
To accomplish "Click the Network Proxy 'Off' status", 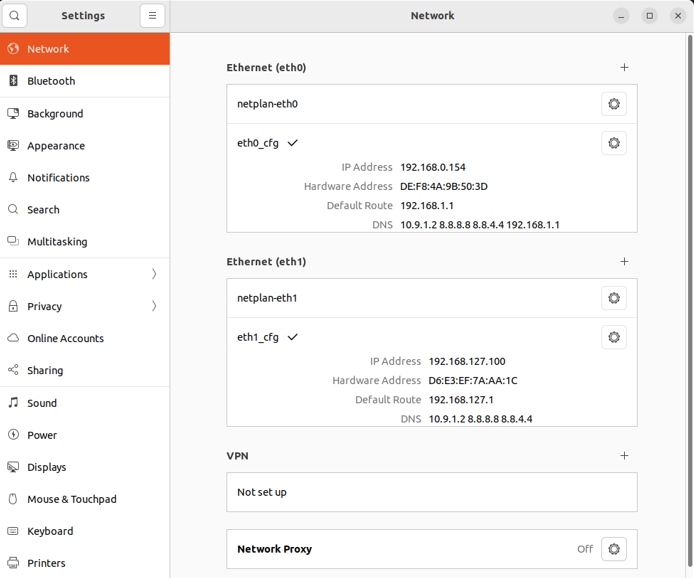I will pos(585,549).
